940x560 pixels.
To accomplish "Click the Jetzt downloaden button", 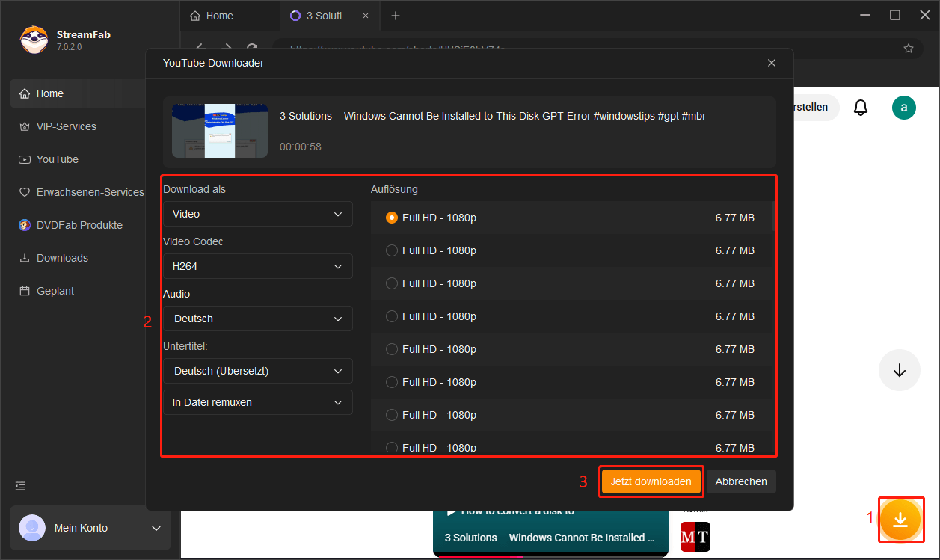I will (x=651, y=481).
